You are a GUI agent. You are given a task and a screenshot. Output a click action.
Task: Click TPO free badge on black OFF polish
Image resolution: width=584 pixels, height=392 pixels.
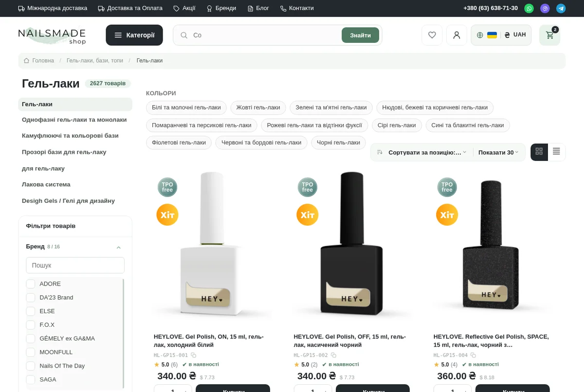[x=307, y=187]
